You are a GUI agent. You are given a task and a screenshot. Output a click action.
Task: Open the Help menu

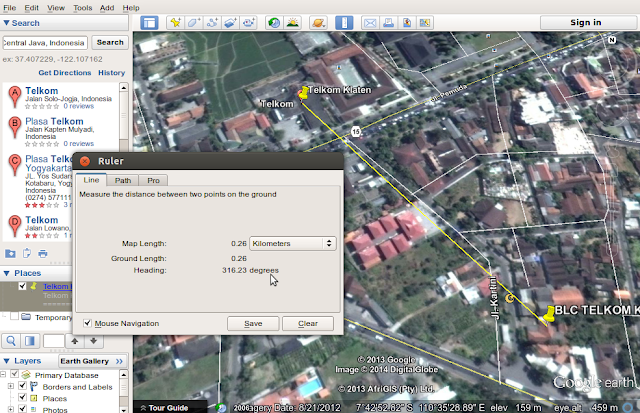tap(131, 8)
